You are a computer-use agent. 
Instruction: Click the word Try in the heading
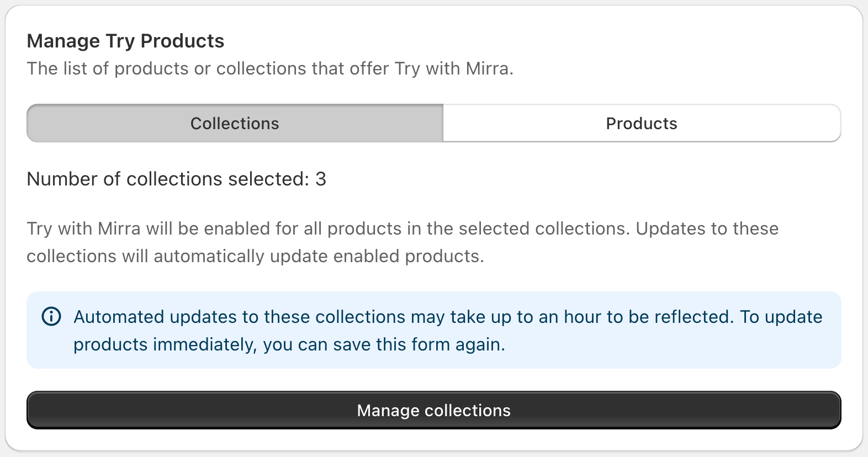120,41
